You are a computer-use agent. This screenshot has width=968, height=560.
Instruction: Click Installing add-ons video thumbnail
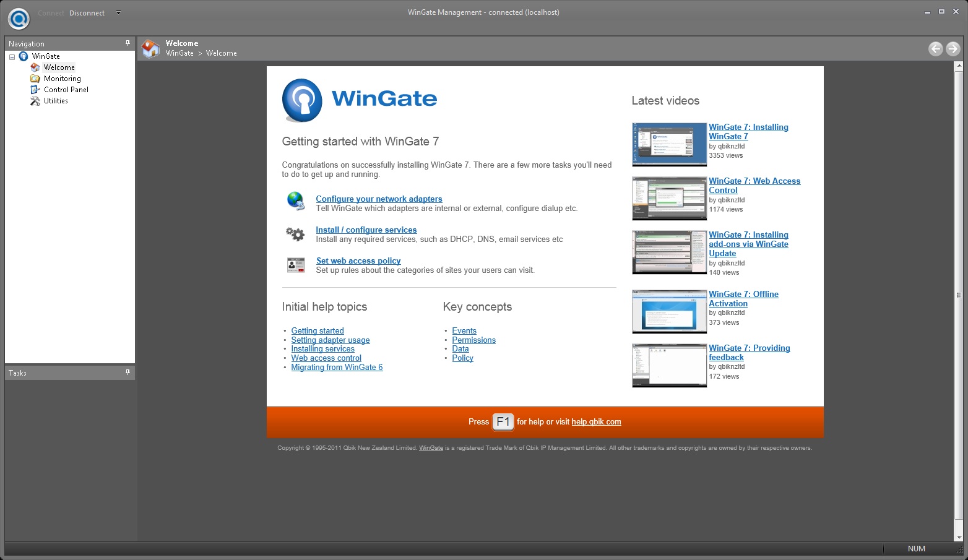click(x=669, y=252)
